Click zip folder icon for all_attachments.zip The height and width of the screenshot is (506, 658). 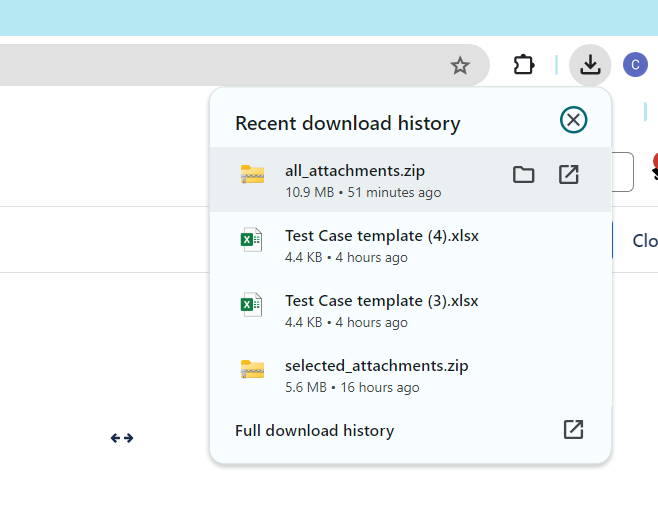(x=252, y=175)
